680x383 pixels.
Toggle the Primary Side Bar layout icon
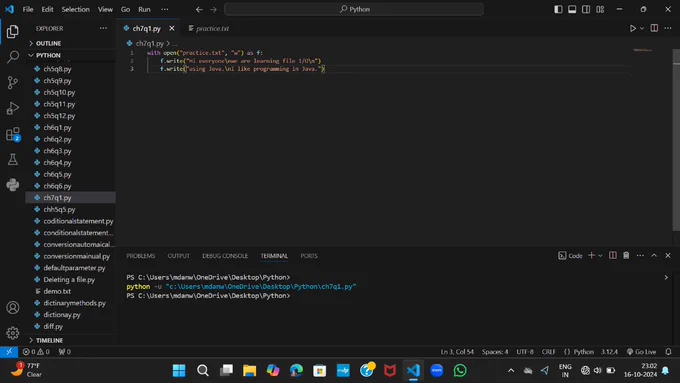558,9
